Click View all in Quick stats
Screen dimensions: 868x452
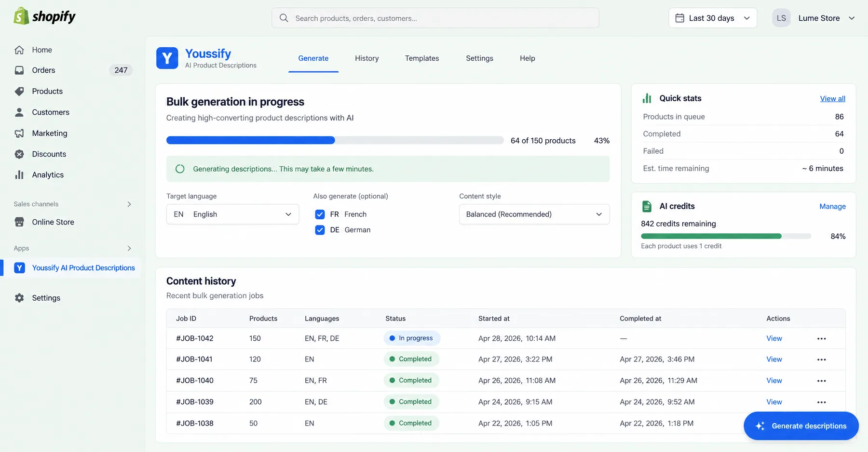pyautogui.click(x=833, y=99)
